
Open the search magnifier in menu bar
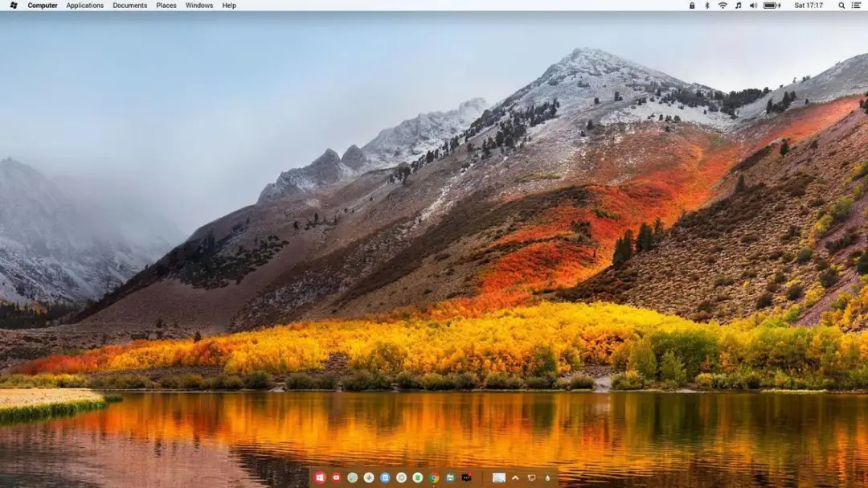[x=841, y=6]
